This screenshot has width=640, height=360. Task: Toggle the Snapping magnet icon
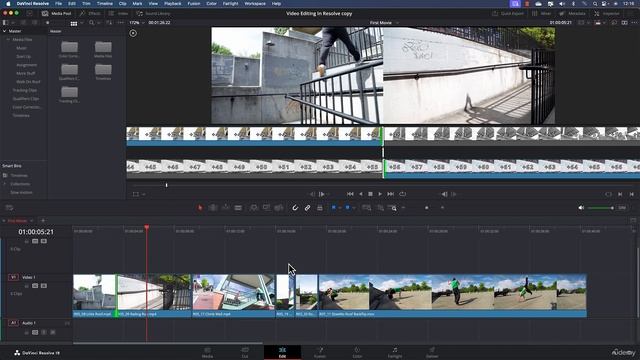[295, 208]
